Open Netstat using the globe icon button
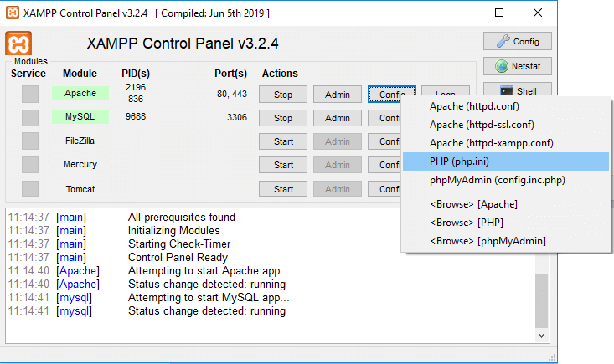 (517, 65)
